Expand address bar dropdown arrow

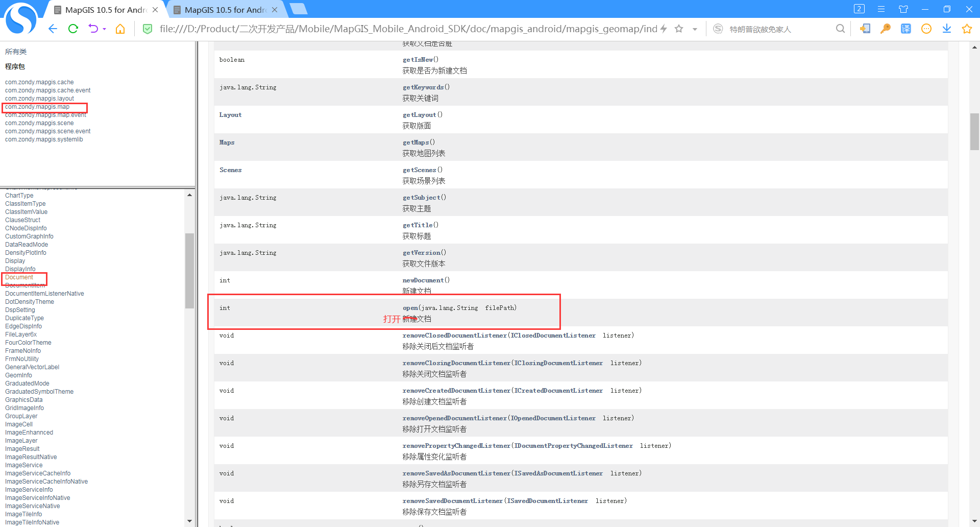pyautogui.click(x=695, y=30)
